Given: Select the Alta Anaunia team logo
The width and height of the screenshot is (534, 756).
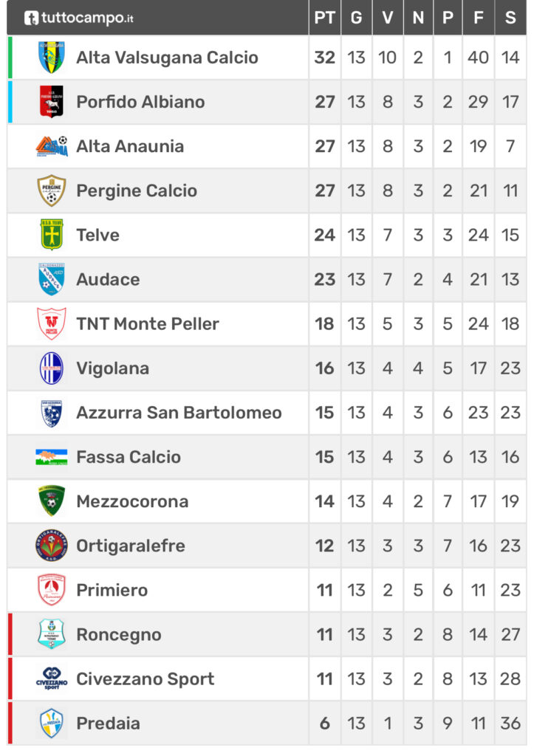Looking at the screenshot, I should [x=52, y=146].
